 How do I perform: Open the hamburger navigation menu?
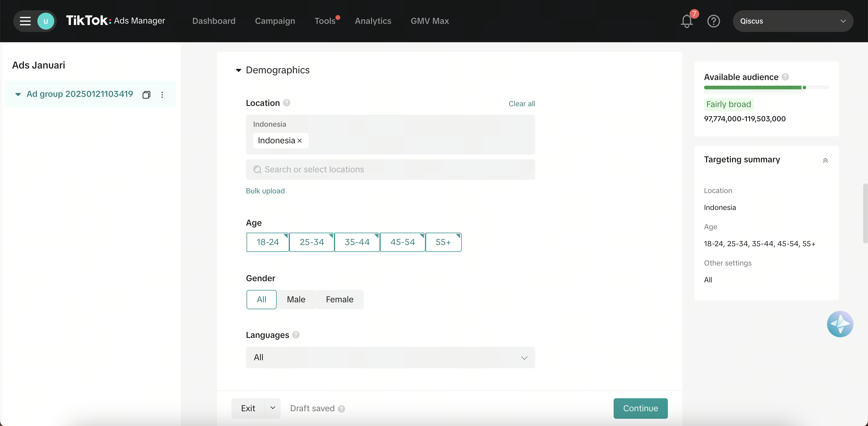(x=25, y=21)
